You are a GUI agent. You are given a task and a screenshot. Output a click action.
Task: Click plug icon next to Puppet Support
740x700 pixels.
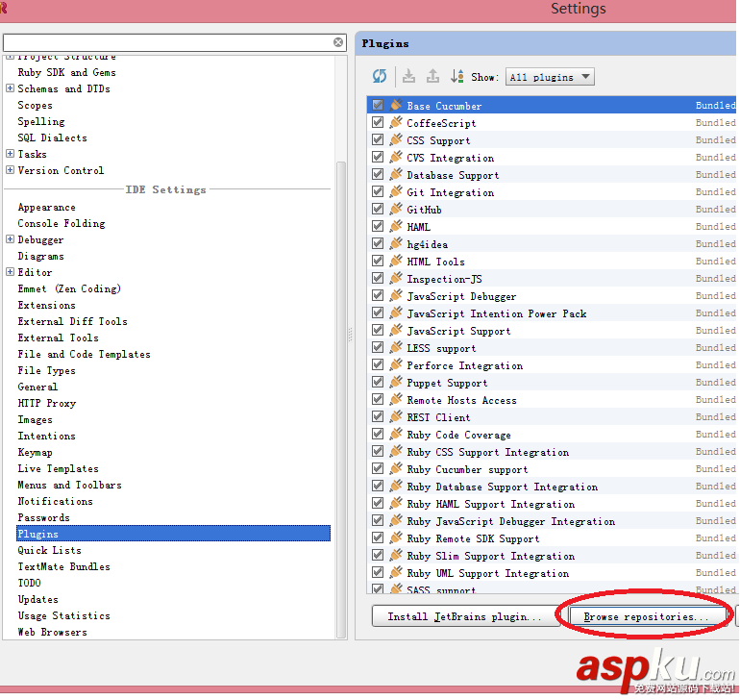(396, 382)
